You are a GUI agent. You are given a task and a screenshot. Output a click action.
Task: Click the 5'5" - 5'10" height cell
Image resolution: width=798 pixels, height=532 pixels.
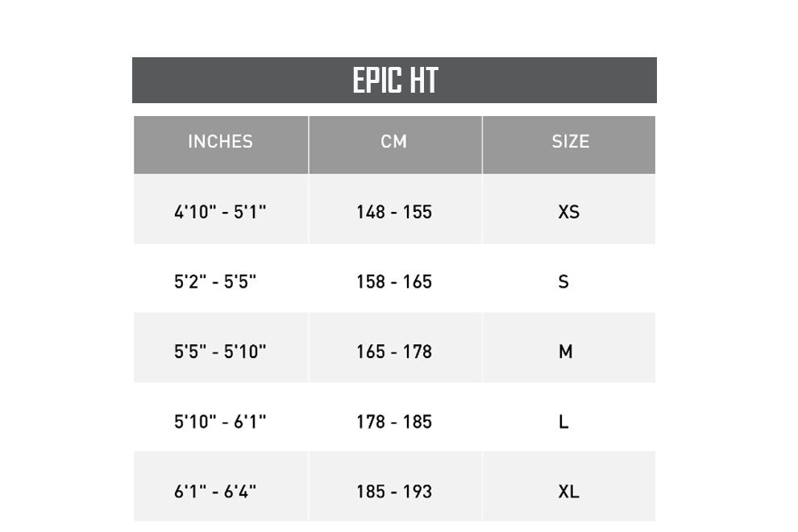(x=221, y=347)
